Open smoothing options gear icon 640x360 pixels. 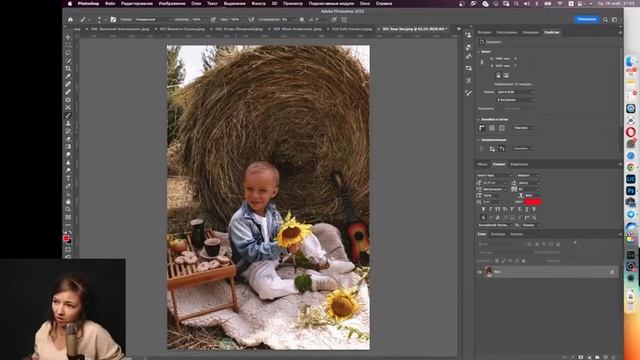pyautogui.click(x=302, y=20)
